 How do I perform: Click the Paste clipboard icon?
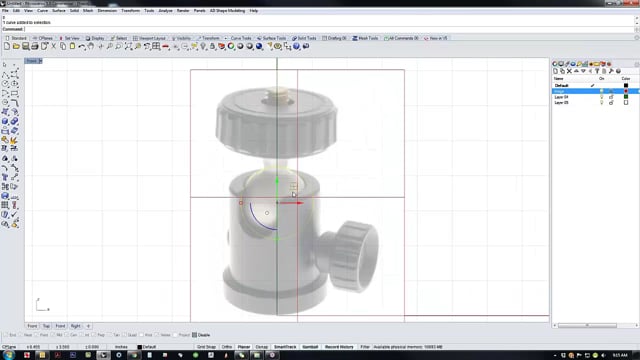tap(72, 47)
